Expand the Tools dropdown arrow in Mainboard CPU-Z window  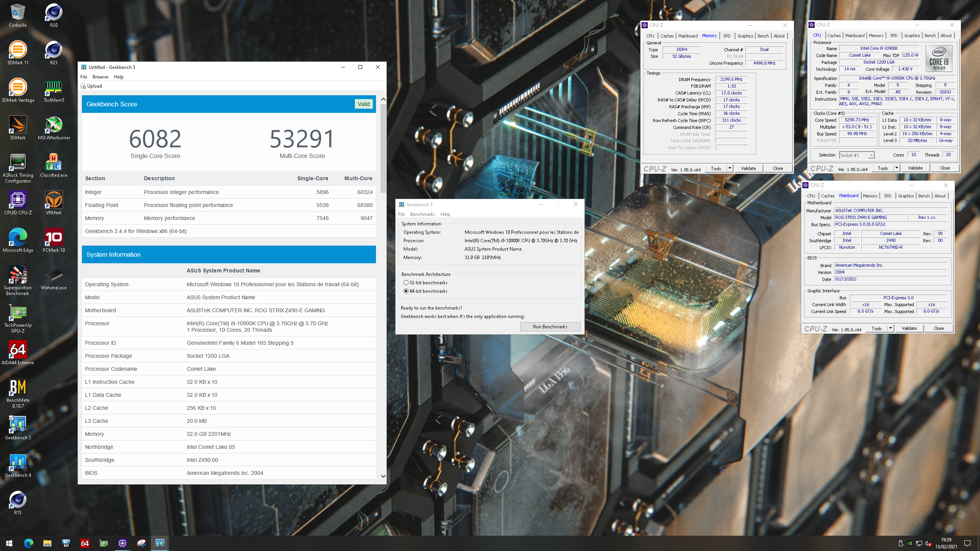coord(890,328)
